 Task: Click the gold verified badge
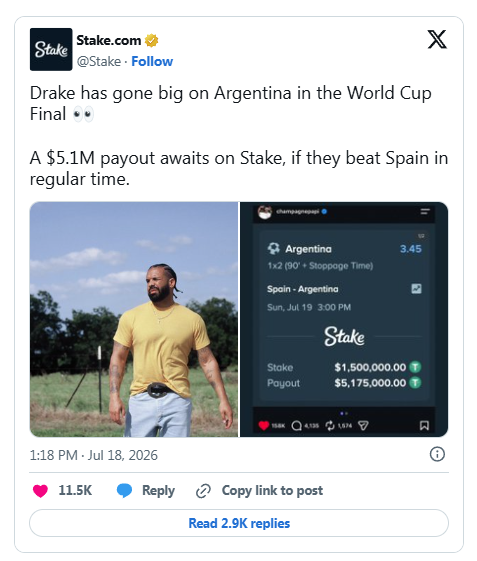tap(151, 40)
